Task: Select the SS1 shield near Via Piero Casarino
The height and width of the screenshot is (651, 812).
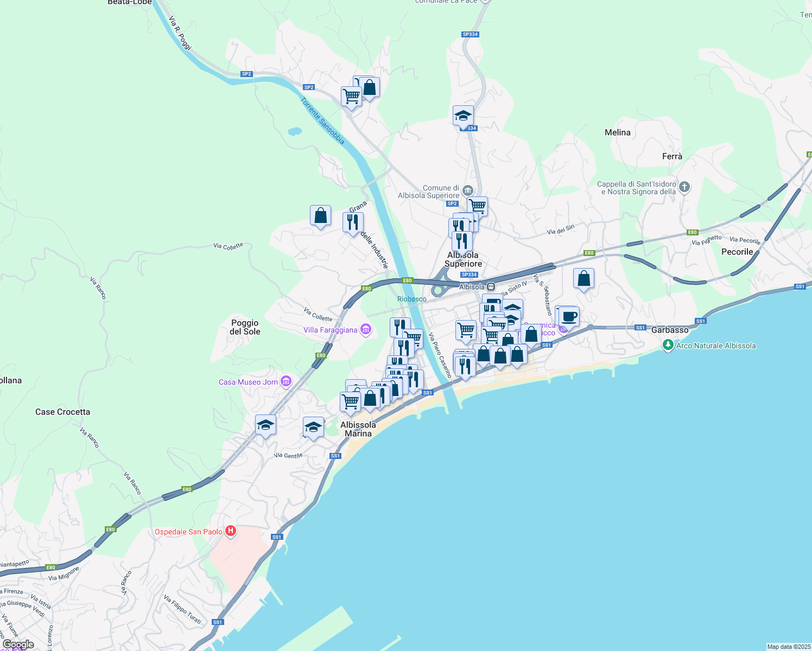Action: [x=428, y=393]
